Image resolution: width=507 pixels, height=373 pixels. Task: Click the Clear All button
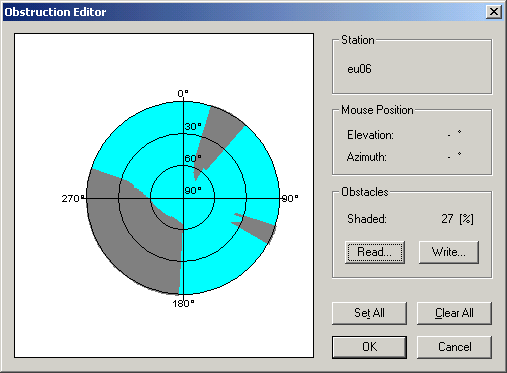click(454, 313)
